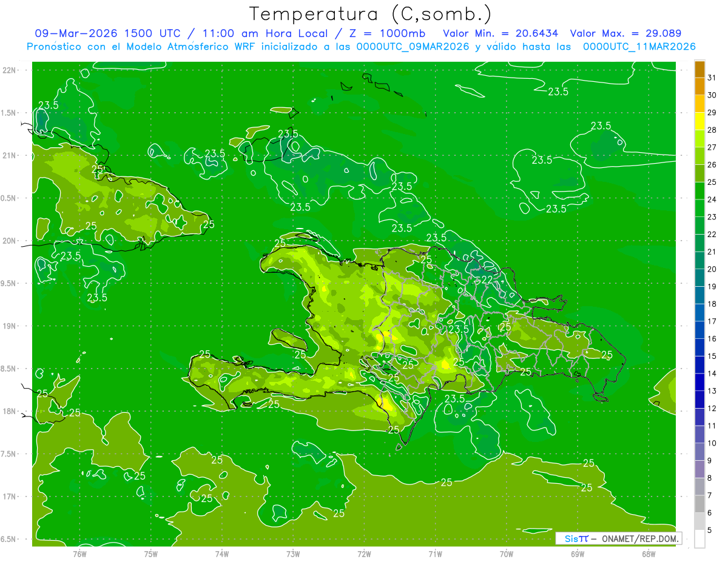The image size is (728, 562).
Task: Click colorbar label 27
Action: coord(712,147)
